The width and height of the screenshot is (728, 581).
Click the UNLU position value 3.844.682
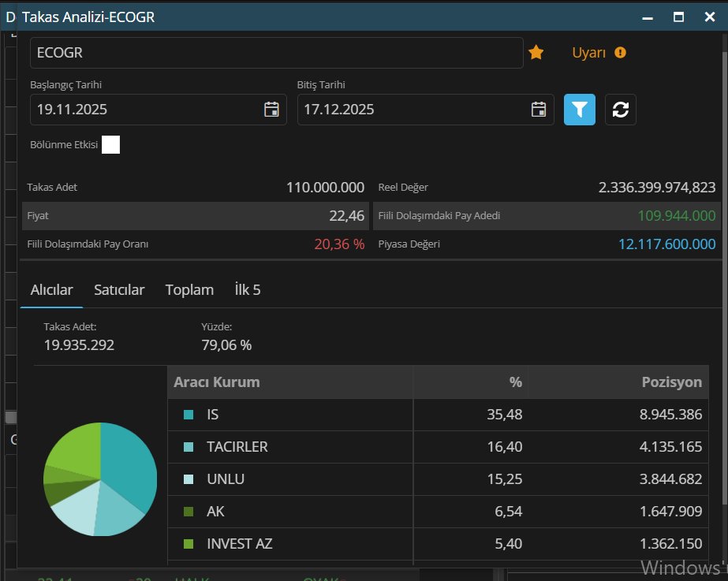click(x=671, y=479)
